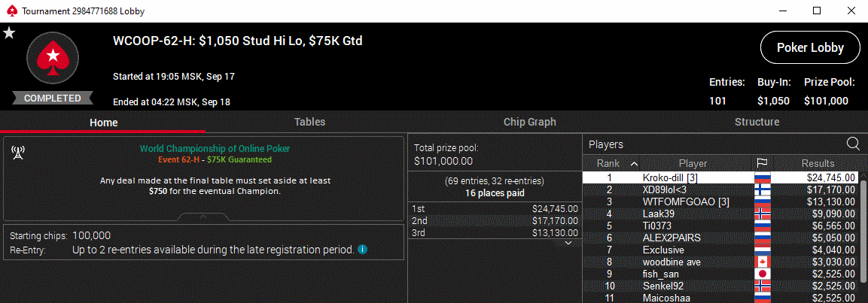Go to the Structure tab
Viewport: 868px width, 303px height.
(757, 122)
